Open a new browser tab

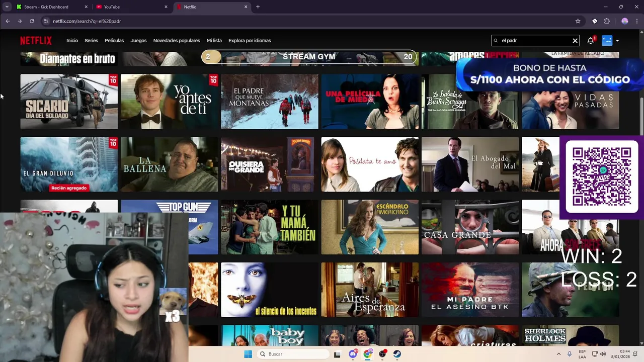(x=258, y=7)
